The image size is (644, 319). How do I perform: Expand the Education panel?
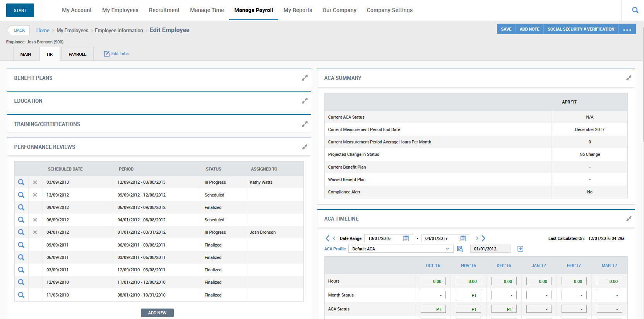point(305,101)
